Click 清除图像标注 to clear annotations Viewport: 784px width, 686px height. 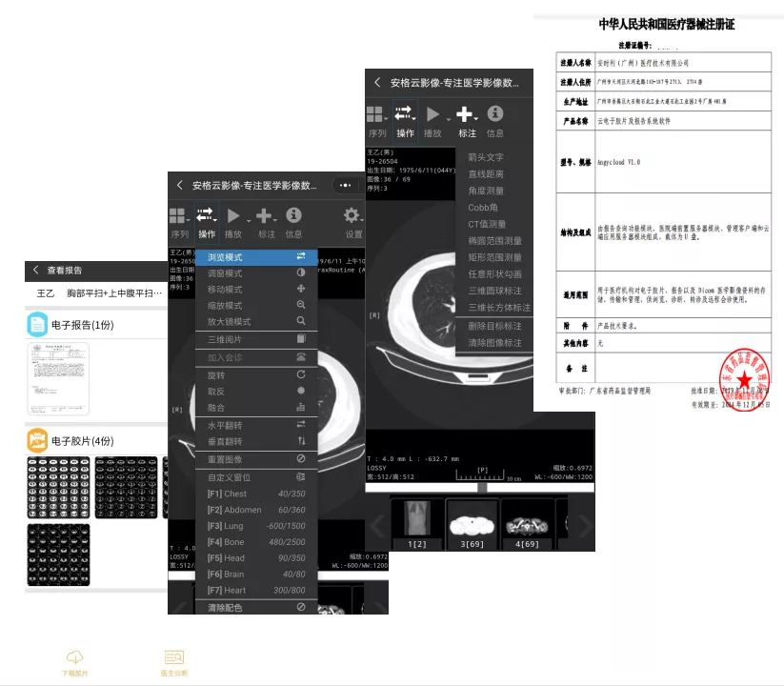click(494, 343)
